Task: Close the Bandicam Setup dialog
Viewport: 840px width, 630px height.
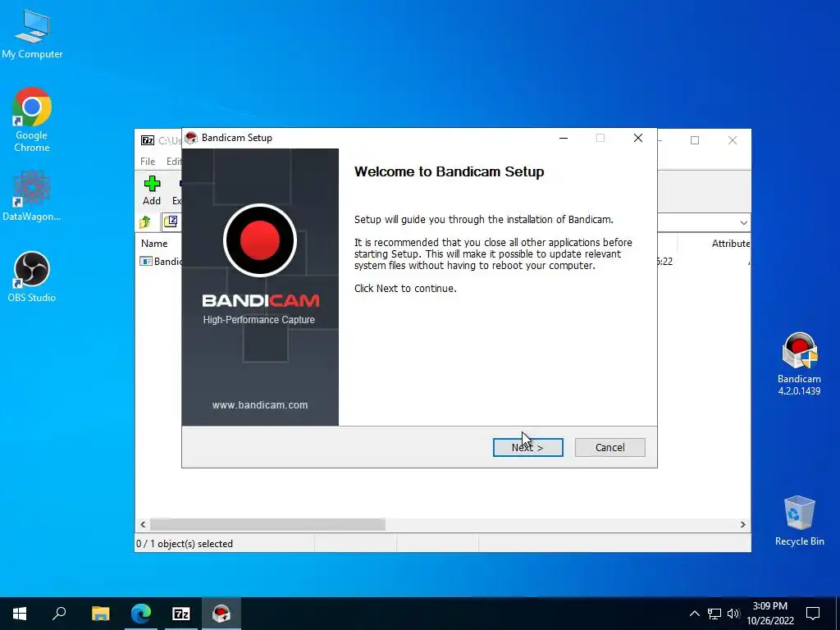Action: (638, 138)
